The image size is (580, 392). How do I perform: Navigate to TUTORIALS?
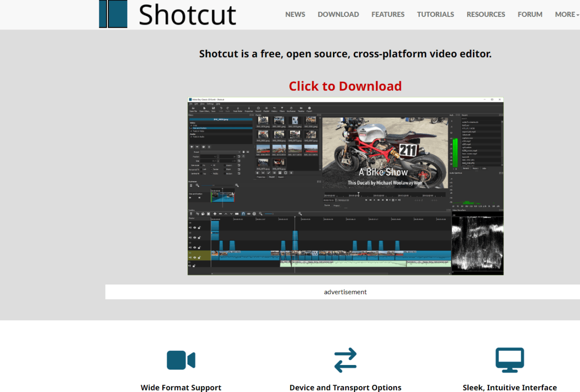pyautogui.click(x=435, y=14)
